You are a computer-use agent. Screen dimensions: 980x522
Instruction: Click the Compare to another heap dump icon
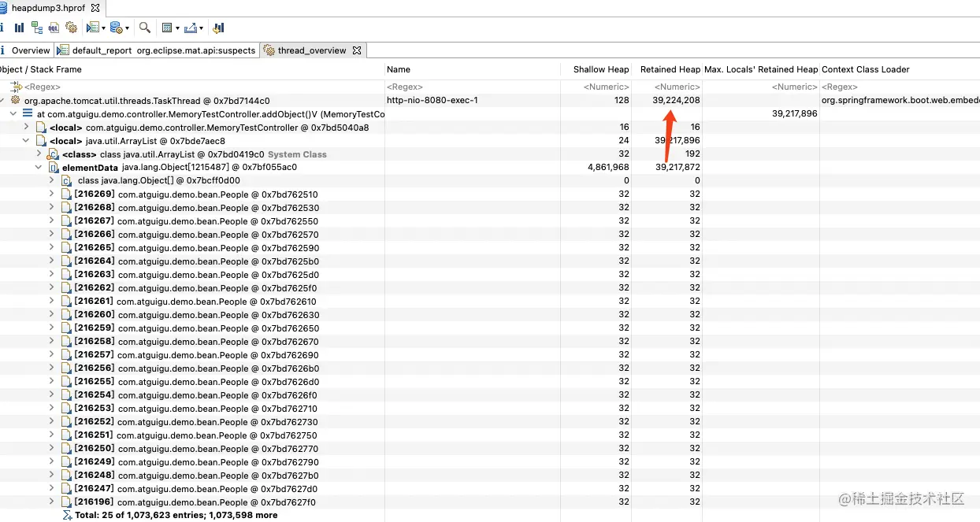[x=219, y=28]
